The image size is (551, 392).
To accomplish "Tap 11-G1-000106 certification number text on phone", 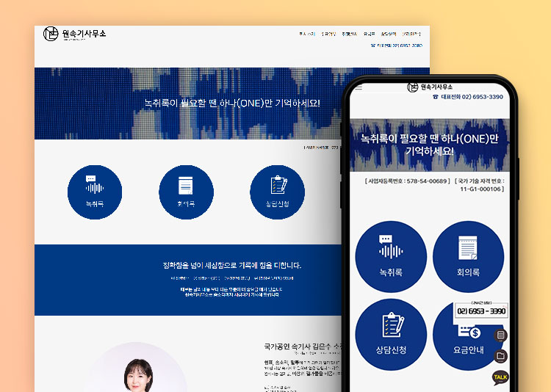I will (480, 189).
